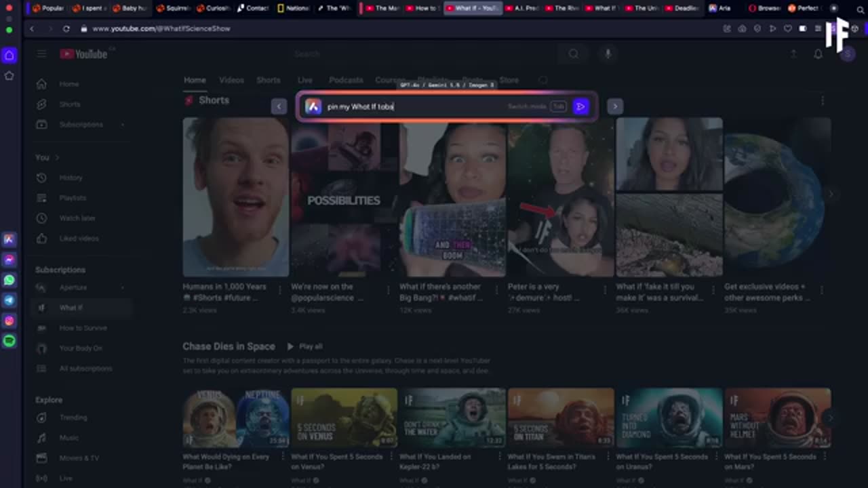The width and height of the screenshot is (868, 488).
Task: Click the play icon in the browser toolbar
Action: coord(772,28)
